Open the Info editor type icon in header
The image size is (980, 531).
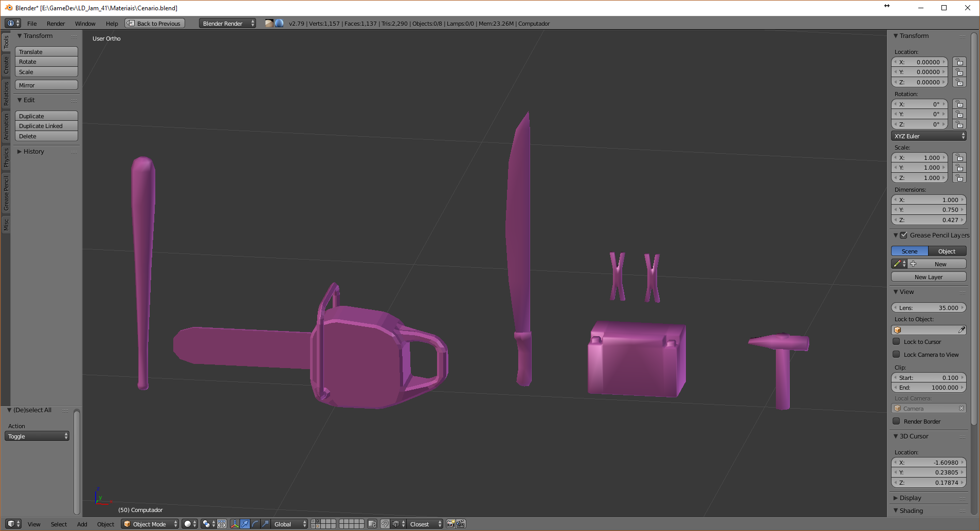point(13,23)
